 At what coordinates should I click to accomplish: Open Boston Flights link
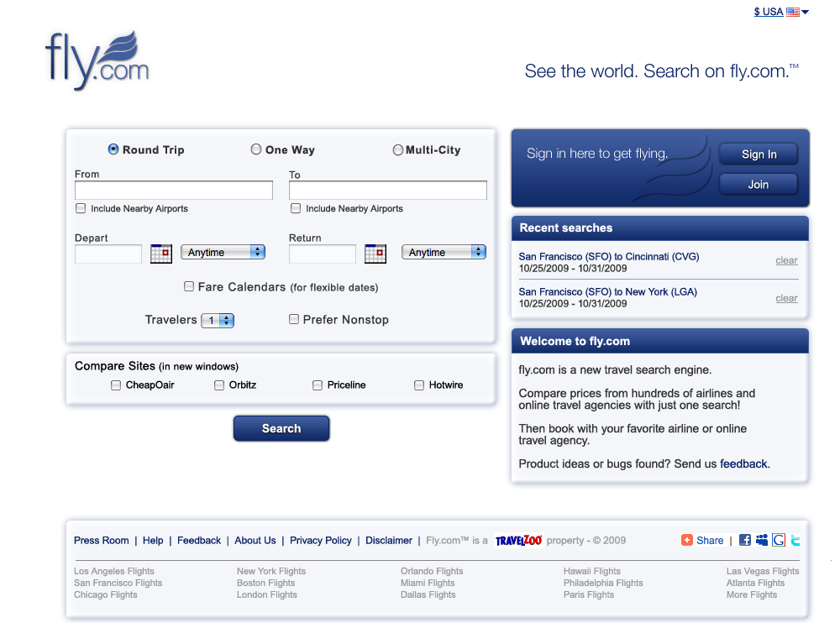click(265, 583)
